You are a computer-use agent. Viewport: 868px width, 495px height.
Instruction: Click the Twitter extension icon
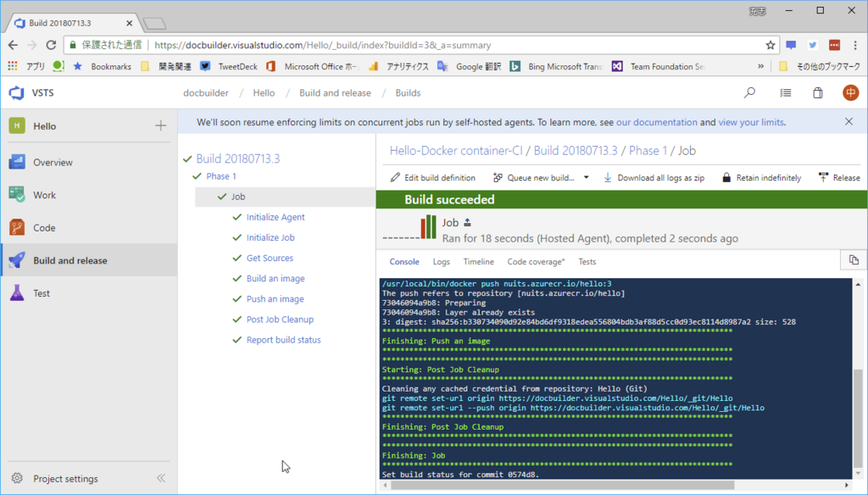pos(813,46)
